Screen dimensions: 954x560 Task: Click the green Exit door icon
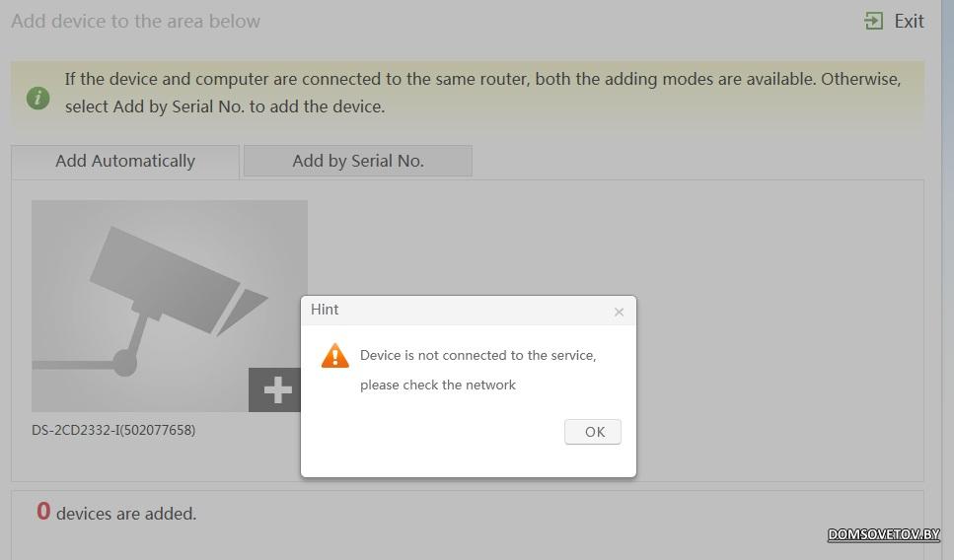[874, 21]
